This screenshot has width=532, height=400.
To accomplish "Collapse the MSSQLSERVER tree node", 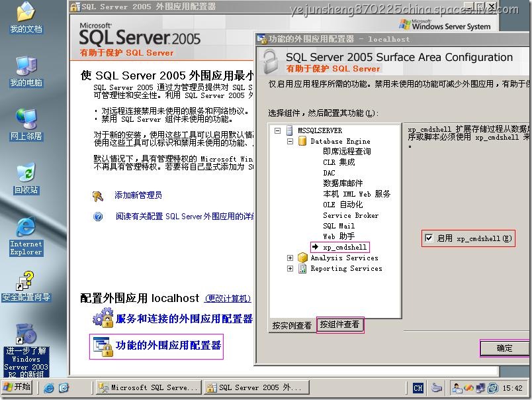I will 277,130.
